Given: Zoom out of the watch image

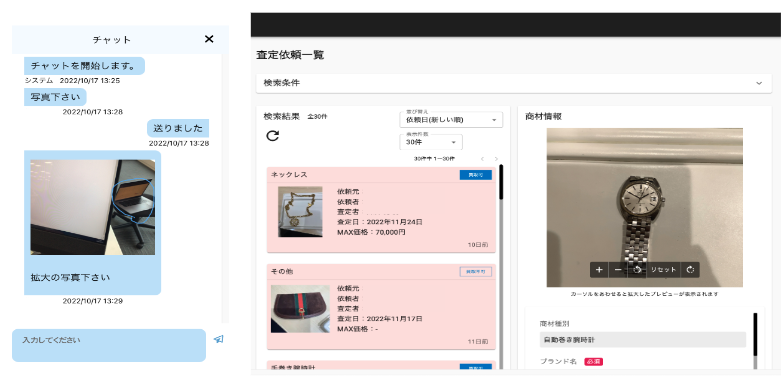Looking at the screenshot, I should tap(618, 270).
